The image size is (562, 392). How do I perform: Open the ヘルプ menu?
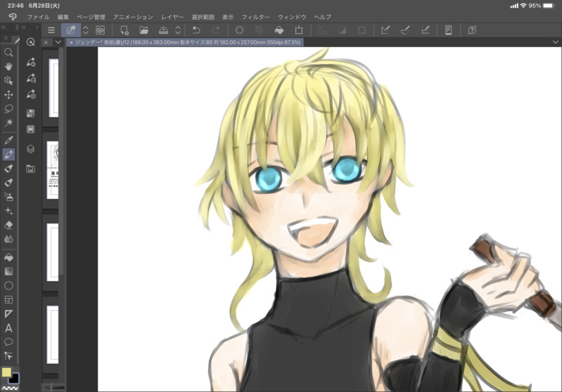(323, 17)
